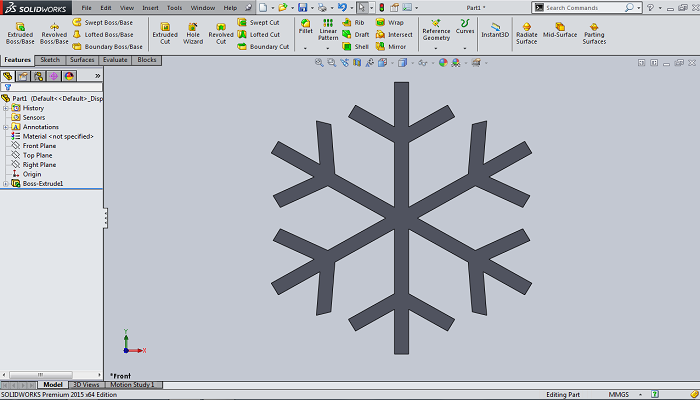Image resolution: width=700 pixels, height=400 pixels.
Task: Open the File menu
Action: coord(87,8)
